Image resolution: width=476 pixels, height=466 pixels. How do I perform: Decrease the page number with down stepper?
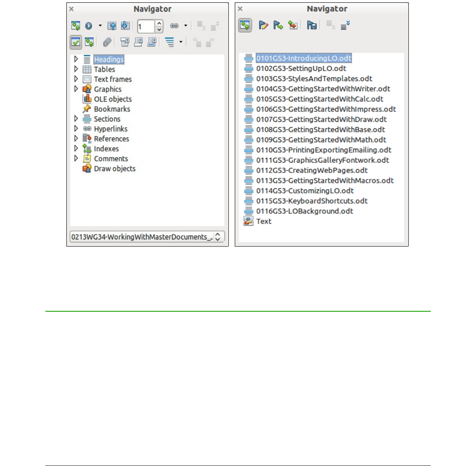click(159, 30)
